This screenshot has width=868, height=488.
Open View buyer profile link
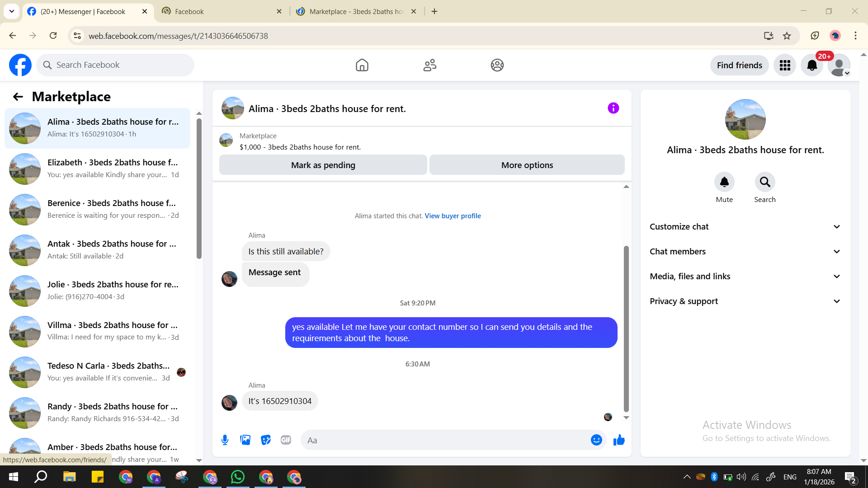point(453,216)
